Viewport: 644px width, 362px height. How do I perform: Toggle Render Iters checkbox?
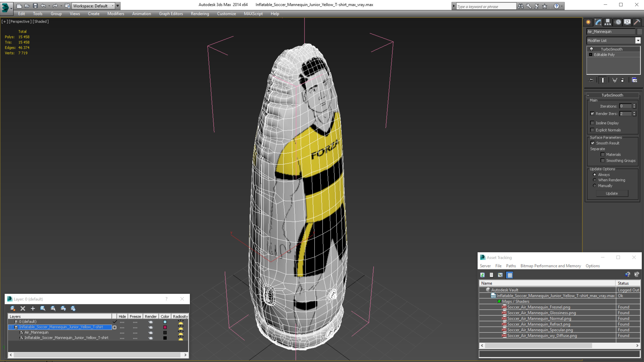[x=592, y=114]
